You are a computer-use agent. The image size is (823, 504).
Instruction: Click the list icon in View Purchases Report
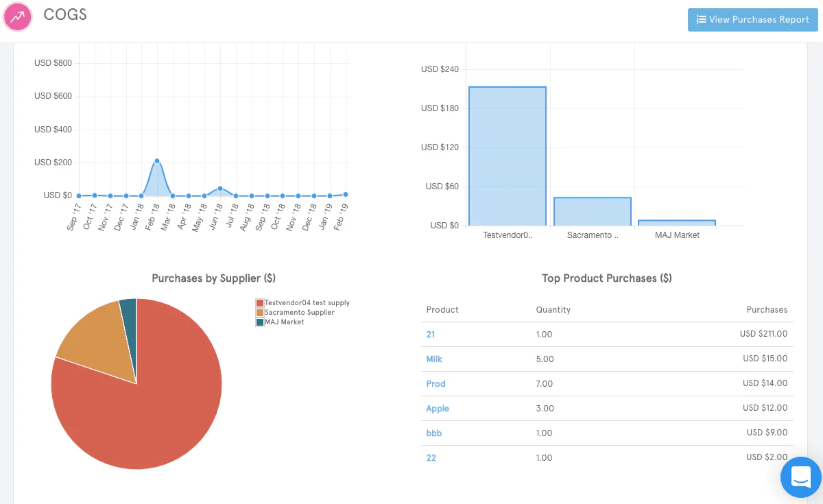(701, 20)
